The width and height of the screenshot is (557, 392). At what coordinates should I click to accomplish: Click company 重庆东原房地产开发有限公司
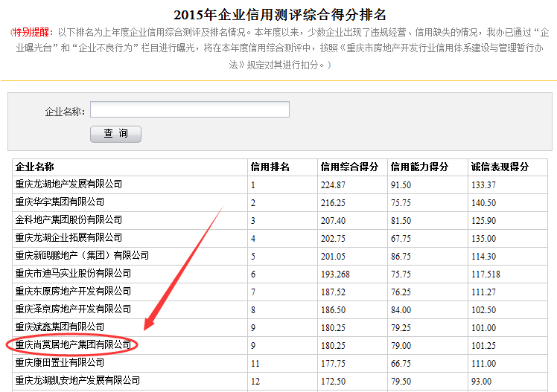pos(73,292)
